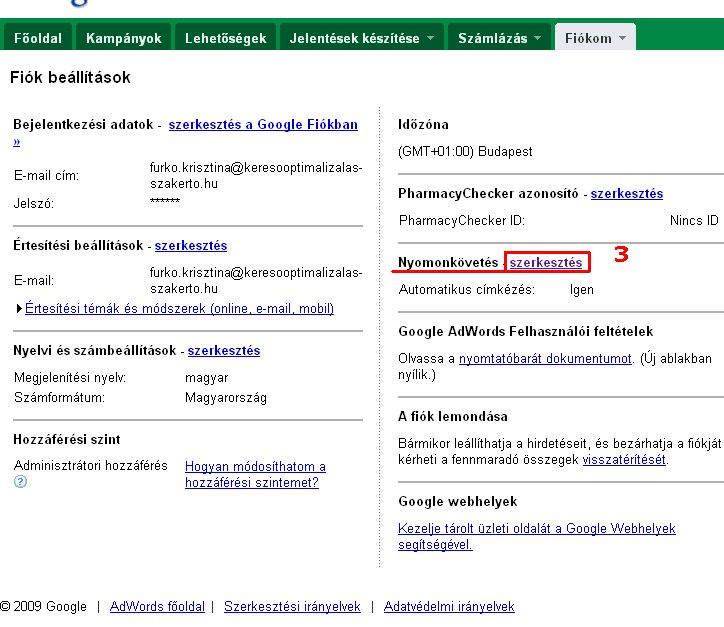The height and width of the screenshot is (627, 724).
Task: Click szerkesztés link next to Nyomonkövetés
Action: pos(546,263)
